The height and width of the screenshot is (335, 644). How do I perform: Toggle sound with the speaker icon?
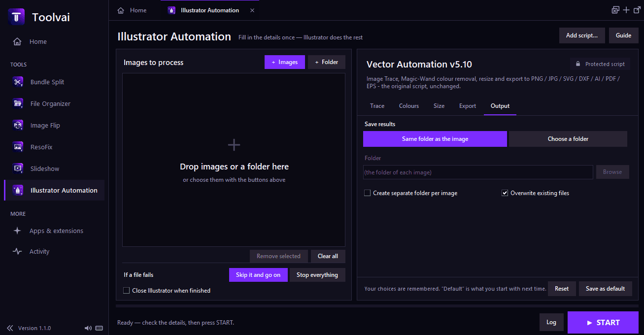(88, 328)
